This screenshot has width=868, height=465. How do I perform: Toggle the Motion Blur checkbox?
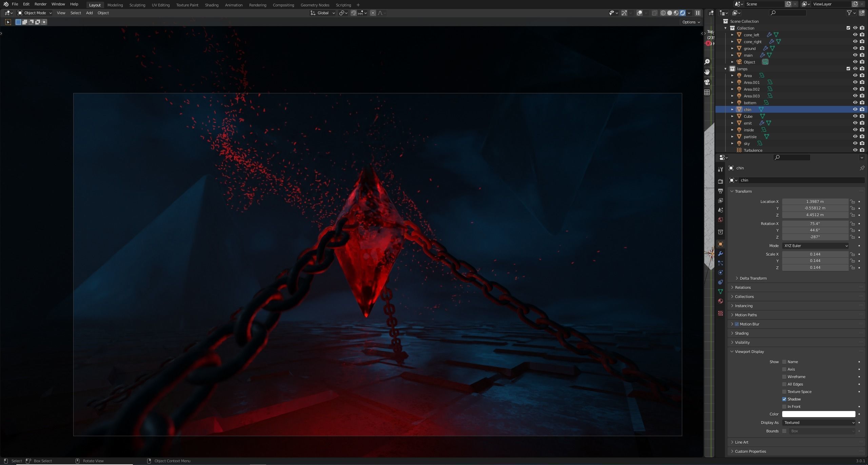tap(737, 324)
